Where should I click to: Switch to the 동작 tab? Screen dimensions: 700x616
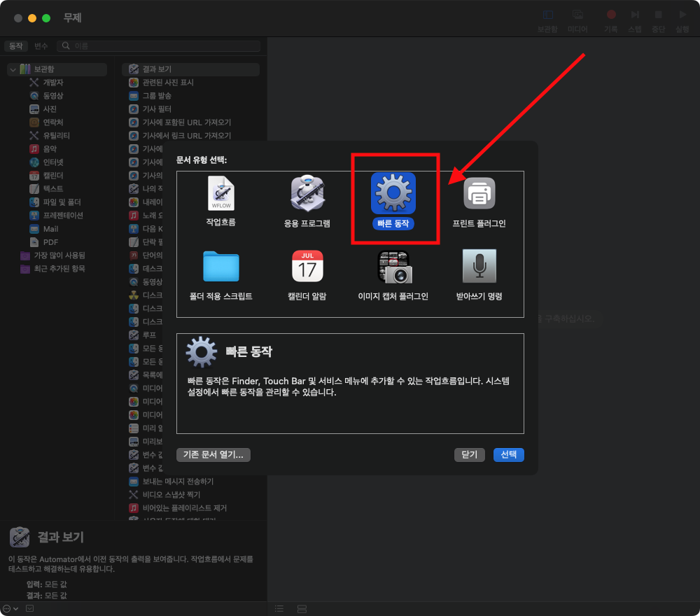tap(16, 46)
